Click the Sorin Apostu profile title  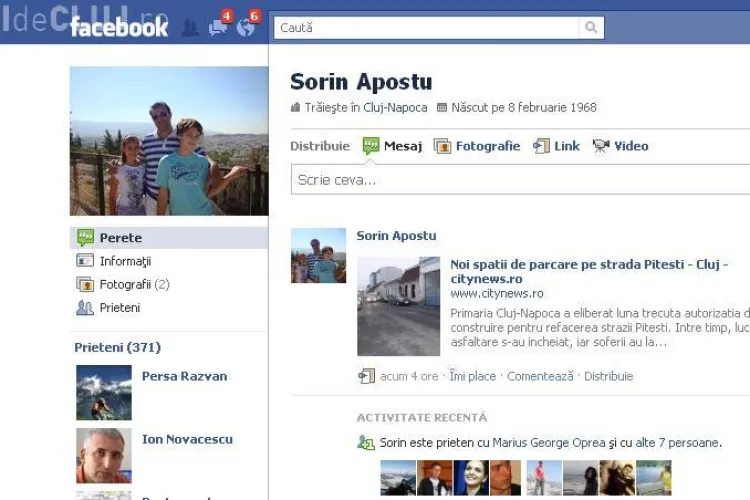361,82
